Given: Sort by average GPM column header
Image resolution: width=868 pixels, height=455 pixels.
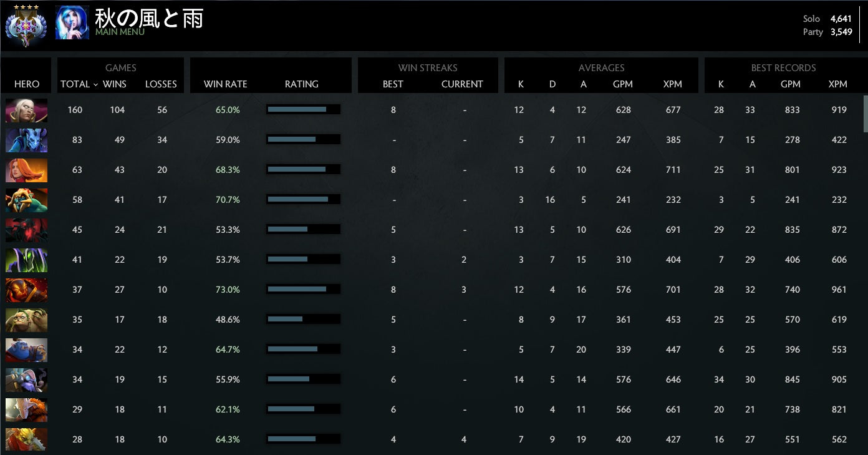Looking at the screenshot, I should [623, 84].
